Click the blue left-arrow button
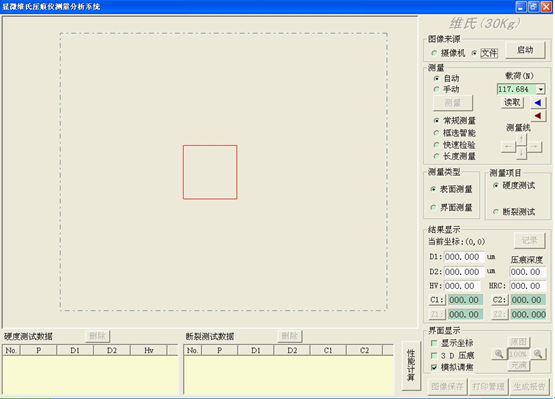The image size is (555, 399). 538,103
